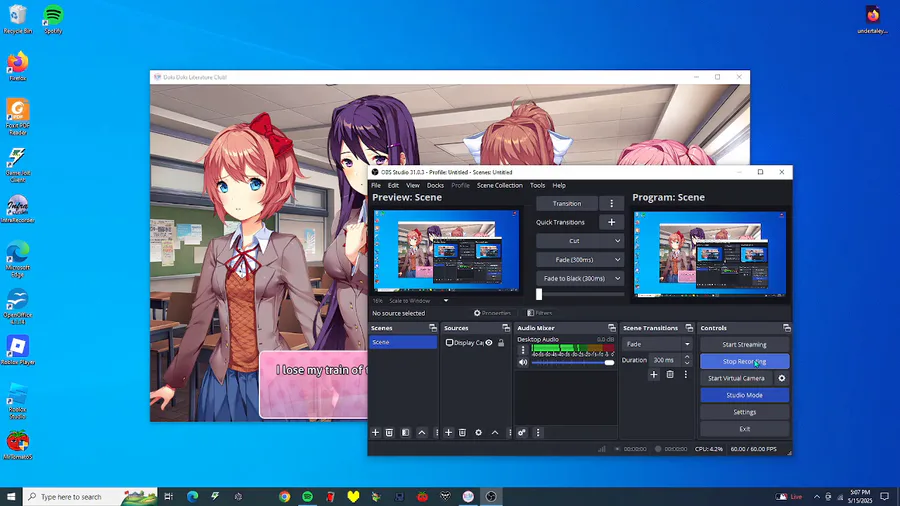The width and height of the screenshot is (900, 506).
Task: Click Start Virtual Camera button
Action: pos(736,378)
